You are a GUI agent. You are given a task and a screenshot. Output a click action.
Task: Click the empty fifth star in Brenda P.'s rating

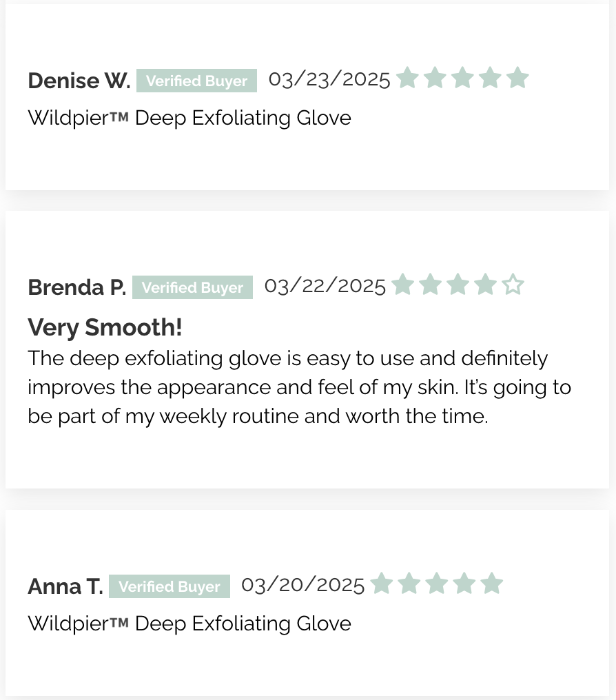513,285
